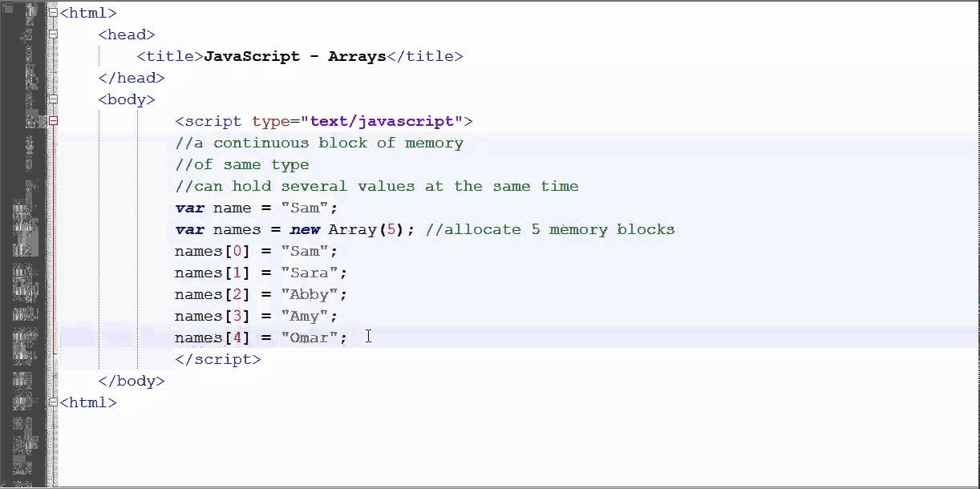Collapse the opening <html> fold marker

click(54, 13)
